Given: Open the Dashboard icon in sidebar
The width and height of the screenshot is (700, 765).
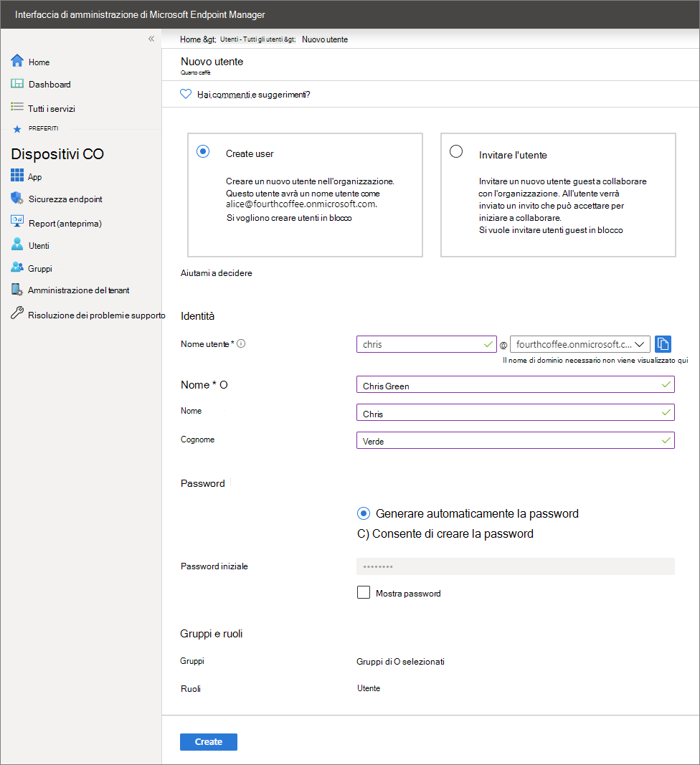Looking at the screenshot, I should (x=17, y=83).
